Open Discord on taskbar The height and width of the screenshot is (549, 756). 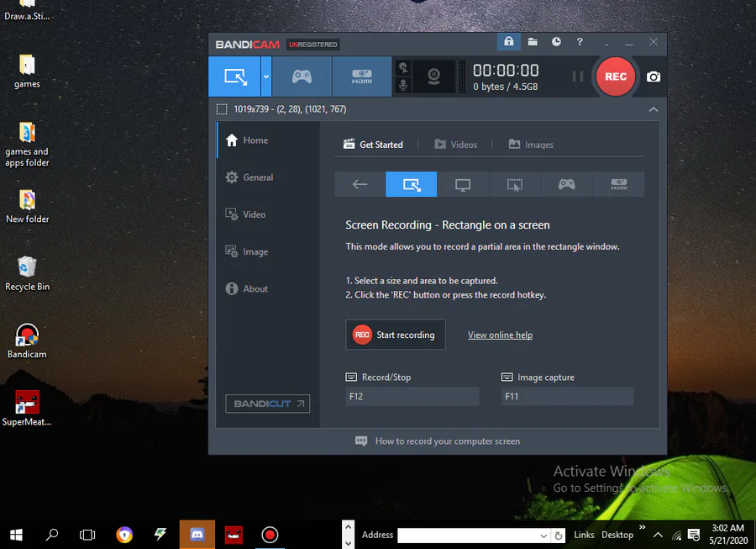[x=197, y=535]
